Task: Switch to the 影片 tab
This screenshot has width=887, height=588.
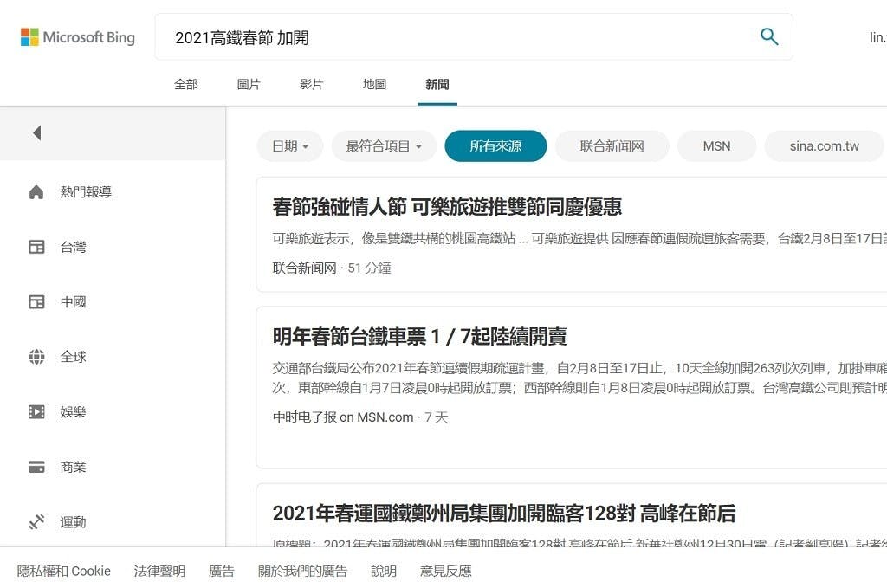Action: [x=312, y=85]
